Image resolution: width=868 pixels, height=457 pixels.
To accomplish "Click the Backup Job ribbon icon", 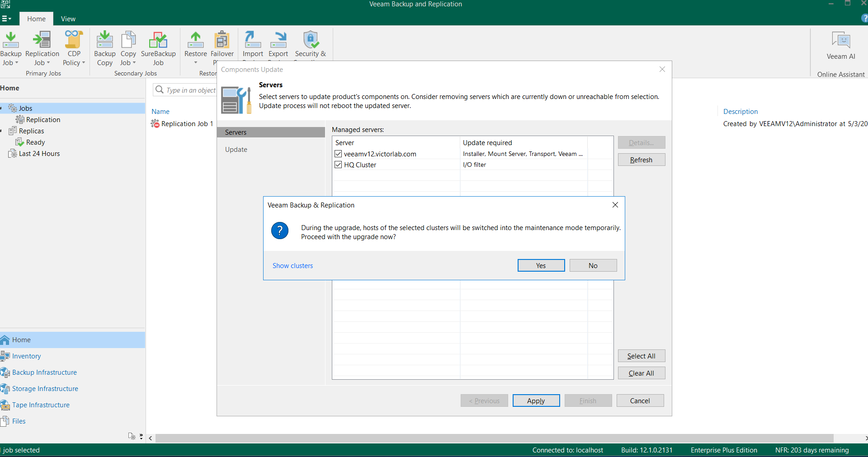I will pyautogui.click(x=11, y=41).
